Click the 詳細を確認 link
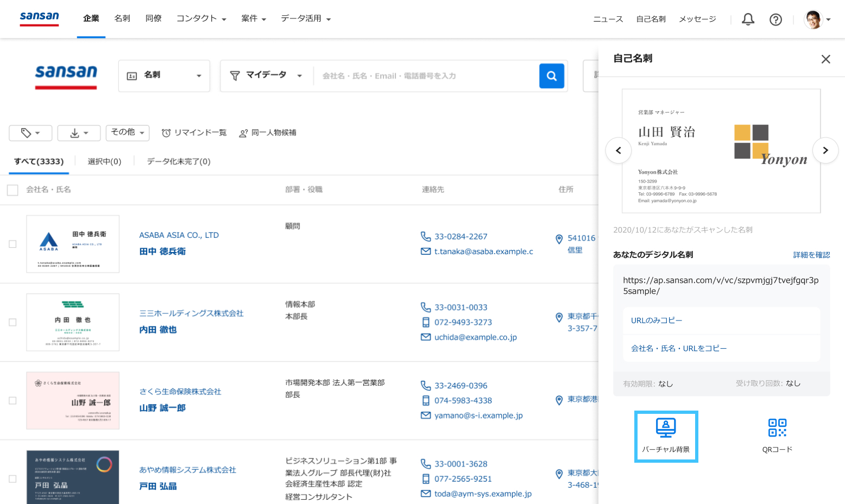845x504 pixels. coord(811,255)
